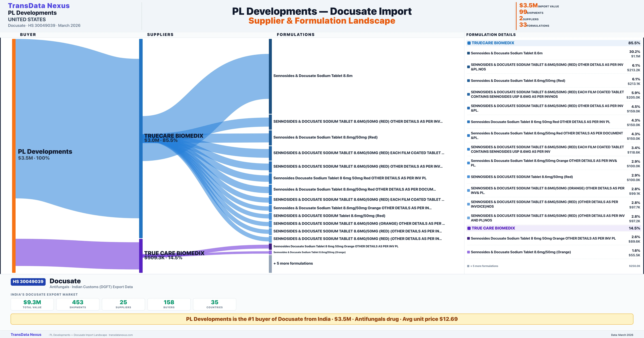Click the TransData Nexus logo
644x338 pixels.
pyautogui.click(x=39, y=5)
